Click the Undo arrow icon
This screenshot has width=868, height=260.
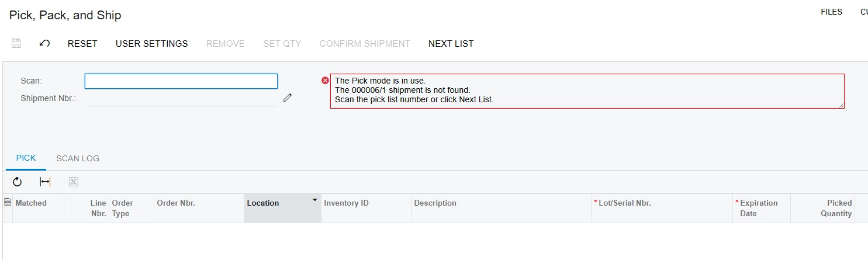click(x=44, y=43)
